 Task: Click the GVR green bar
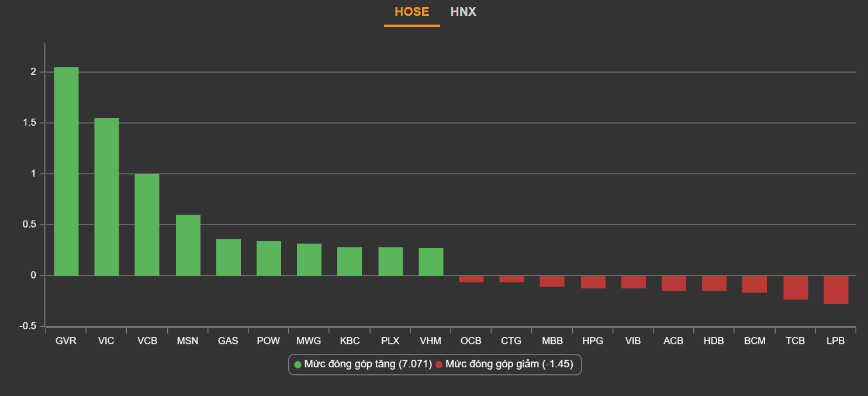click(66, 171)
